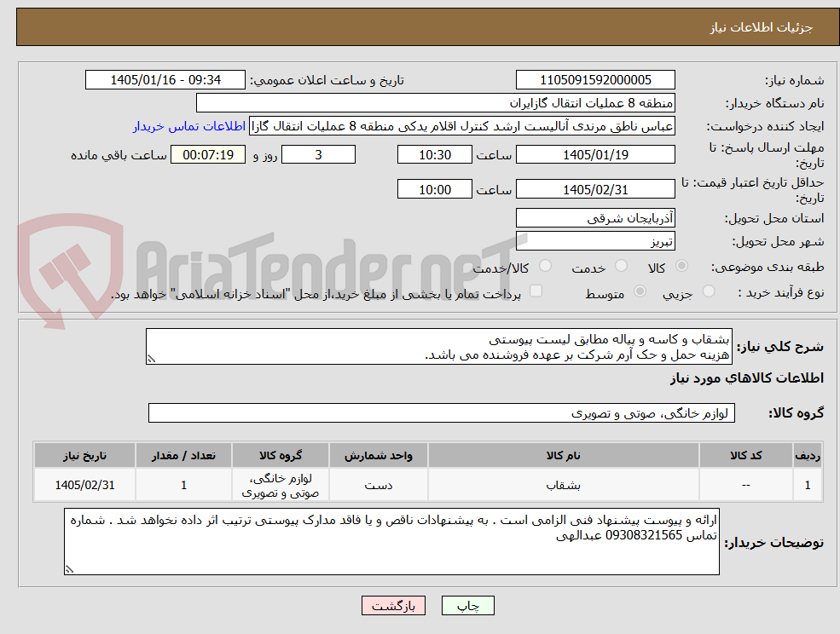Click the گروه کالا field لوازم خانگی

click(x=442, y=412)
